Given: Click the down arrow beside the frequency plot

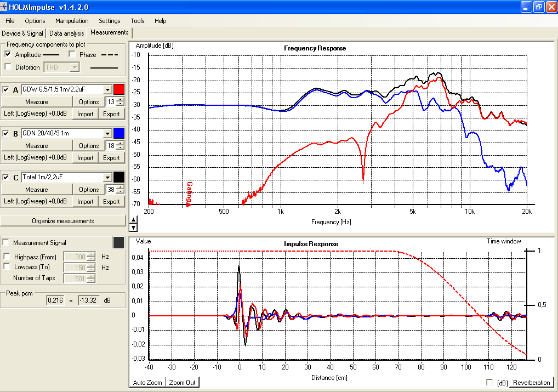Looking at the screenshot, I should 133,228.
